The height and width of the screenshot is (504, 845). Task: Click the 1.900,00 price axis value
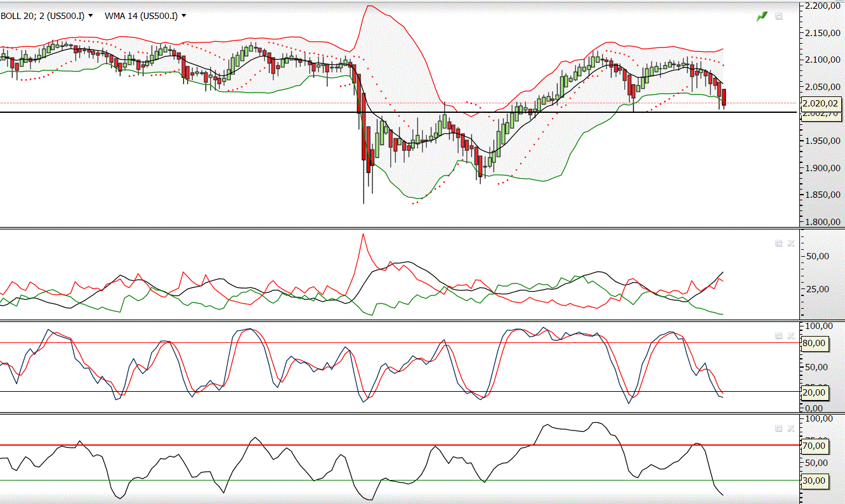coord(822,168)
